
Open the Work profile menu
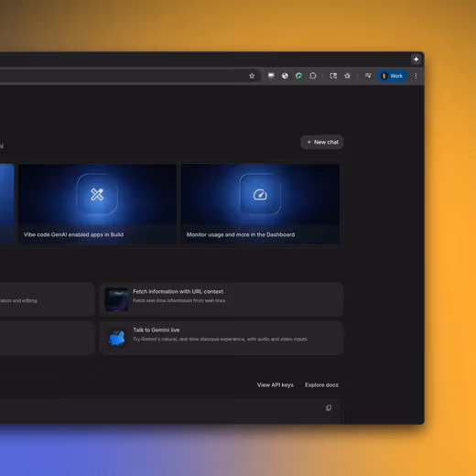coord(392,76)
